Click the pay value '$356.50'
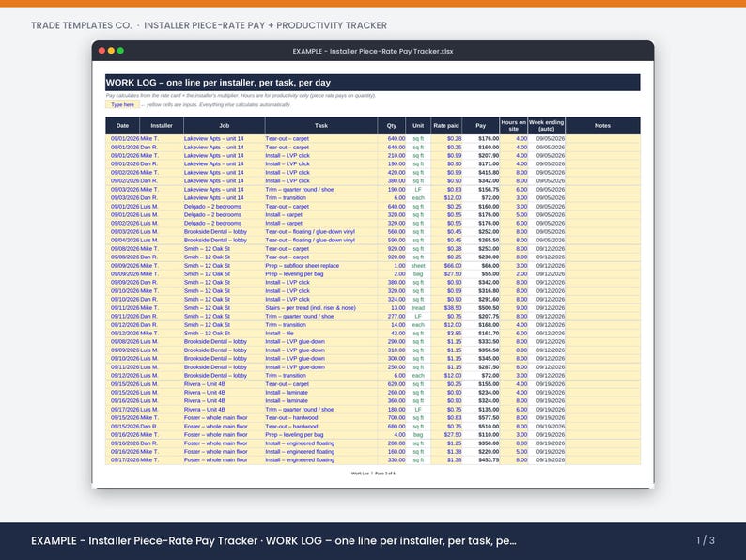This screenshot has height=560, width=746. [489, 350]
